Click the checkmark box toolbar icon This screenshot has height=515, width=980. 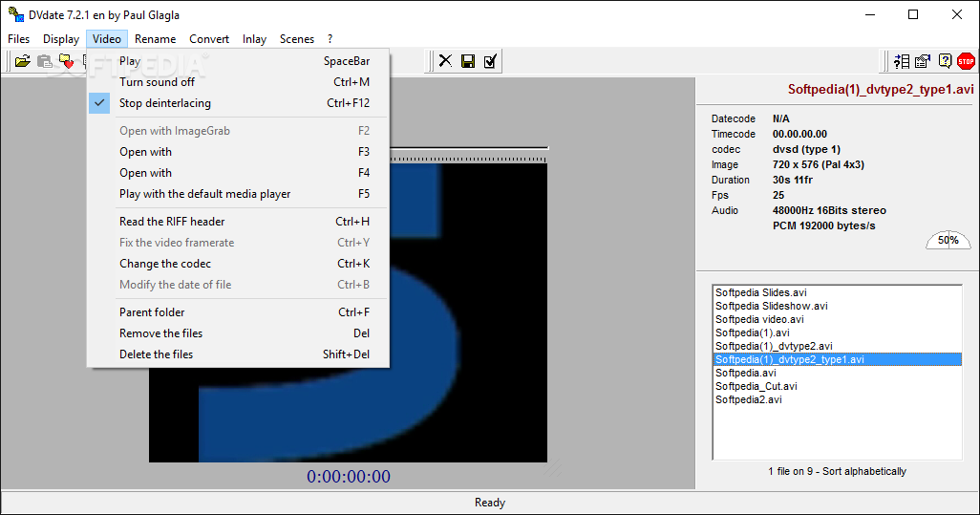coord(490,60)
